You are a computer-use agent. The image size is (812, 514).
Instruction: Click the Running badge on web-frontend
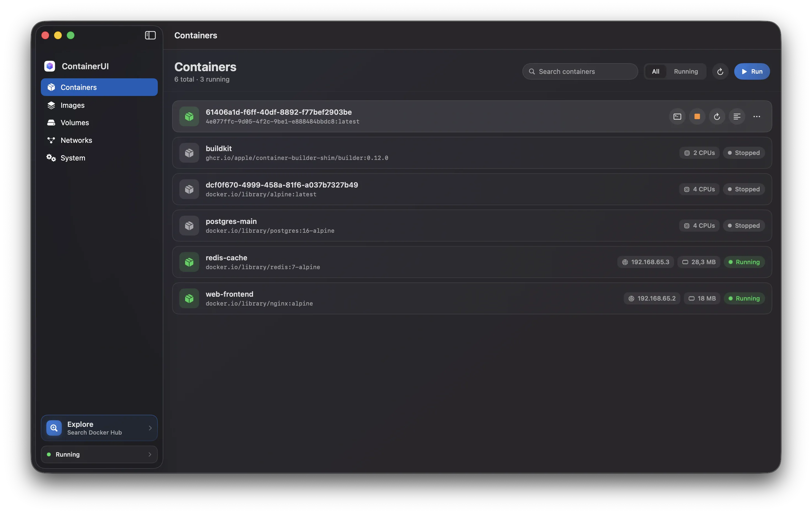coord(744,299)
